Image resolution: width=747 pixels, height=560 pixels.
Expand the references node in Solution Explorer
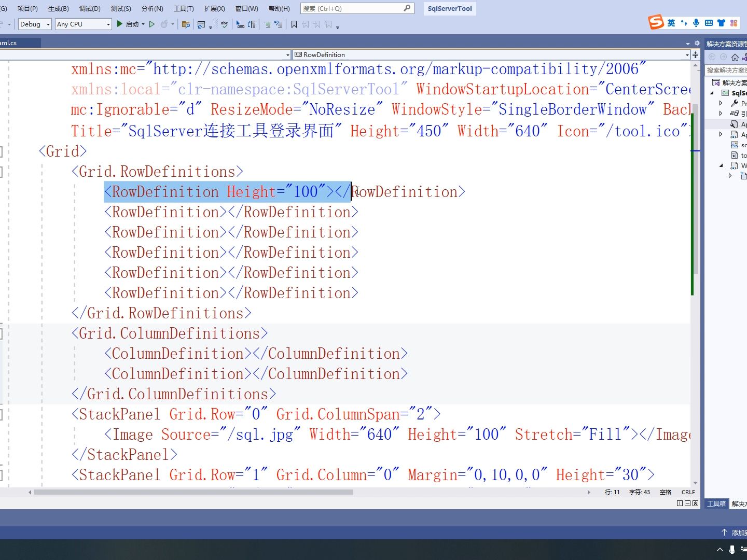(x=721, y=113)
